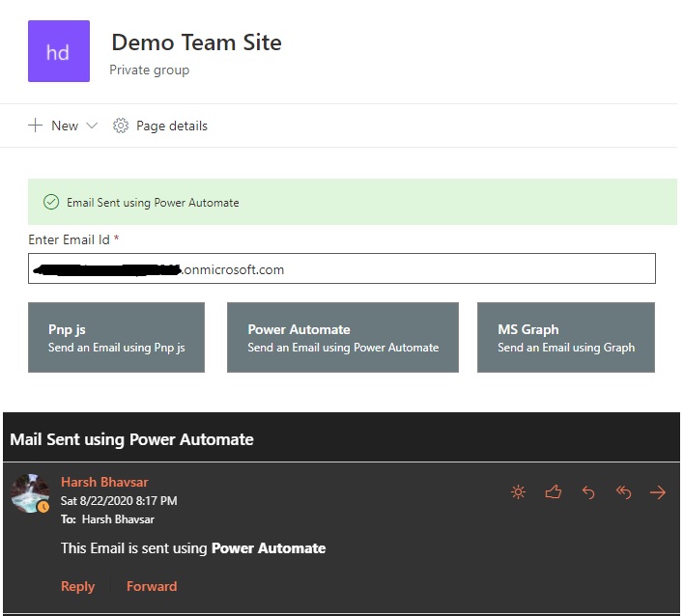Click the plus icon next to New

(x=36, y=126)
